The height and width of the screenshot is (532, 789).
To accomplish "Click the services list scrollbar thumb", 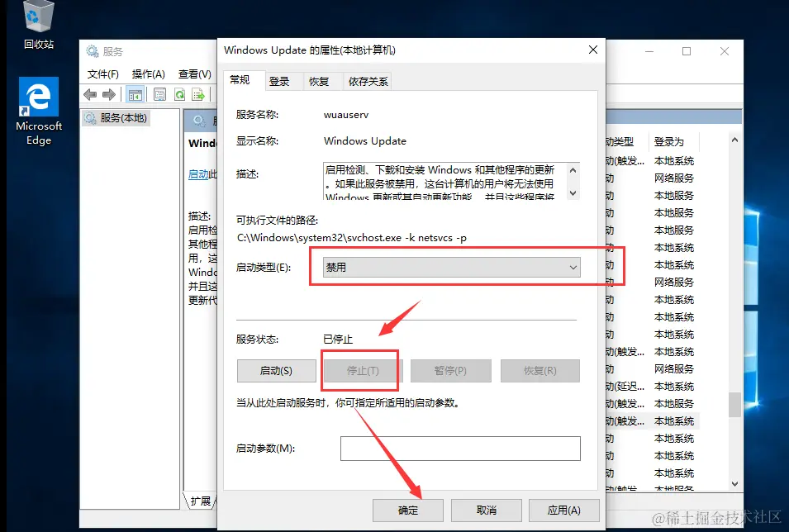I will (734, 405).
